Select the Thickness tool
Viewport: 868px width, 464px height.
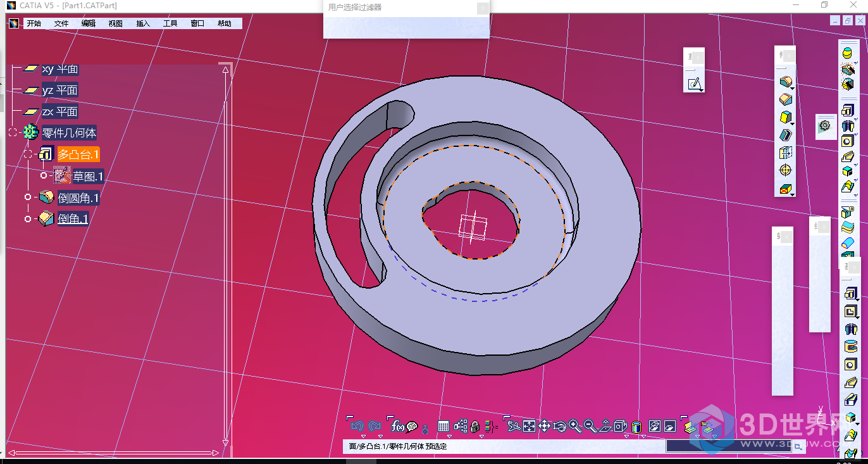coord(785,153)
